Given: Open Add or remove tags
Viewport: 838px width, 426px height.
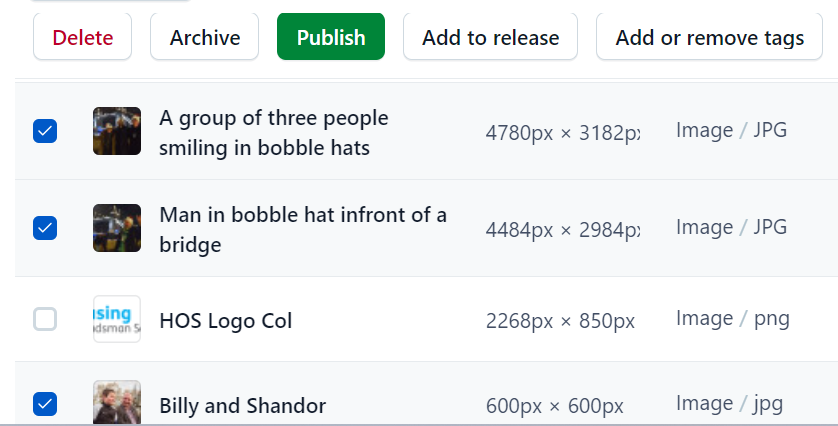Looking at the screenshot, I should pyautogui.click(x=709, y=37).
